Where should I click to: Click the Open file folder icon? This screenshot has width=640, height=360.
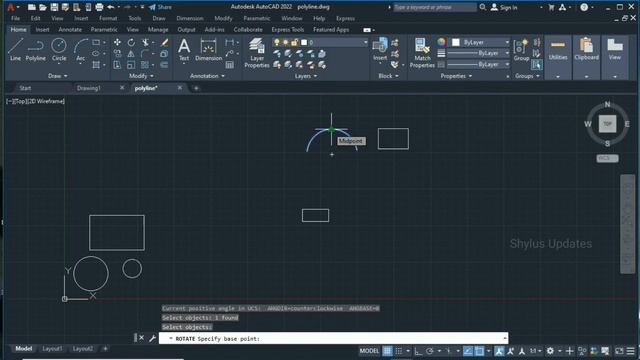(43, 7)
